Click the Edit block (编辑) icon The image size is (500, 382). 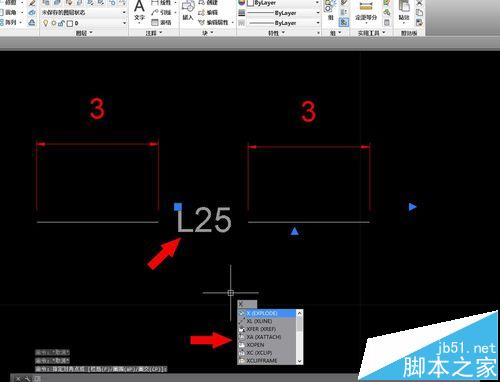pyautogui.click(x=201, y=13)
